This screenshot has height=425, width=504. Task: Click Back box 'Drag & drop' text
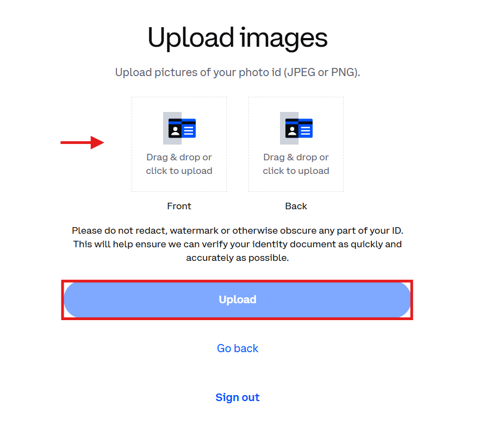coord(296,158)
